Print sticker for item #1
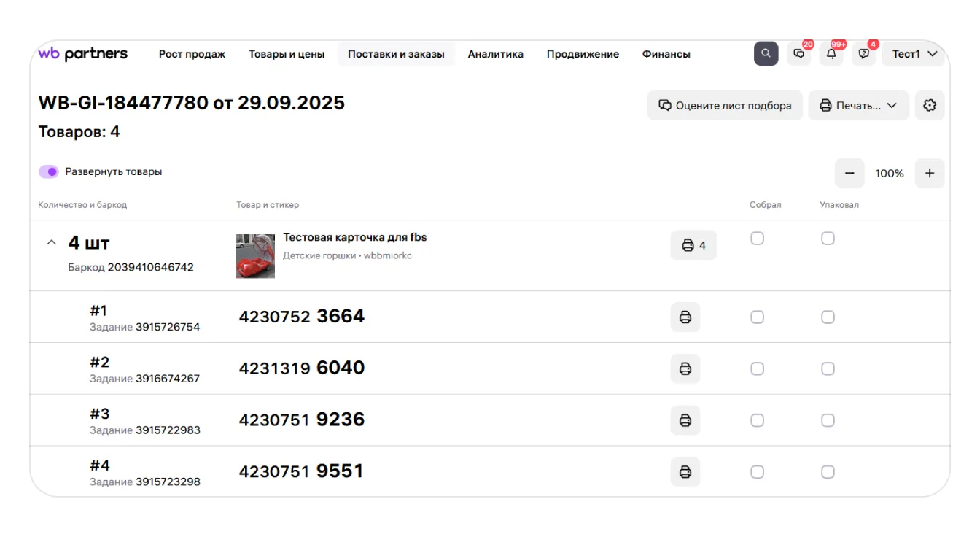Viewport: 980px width, 537px height. point(685,317)
